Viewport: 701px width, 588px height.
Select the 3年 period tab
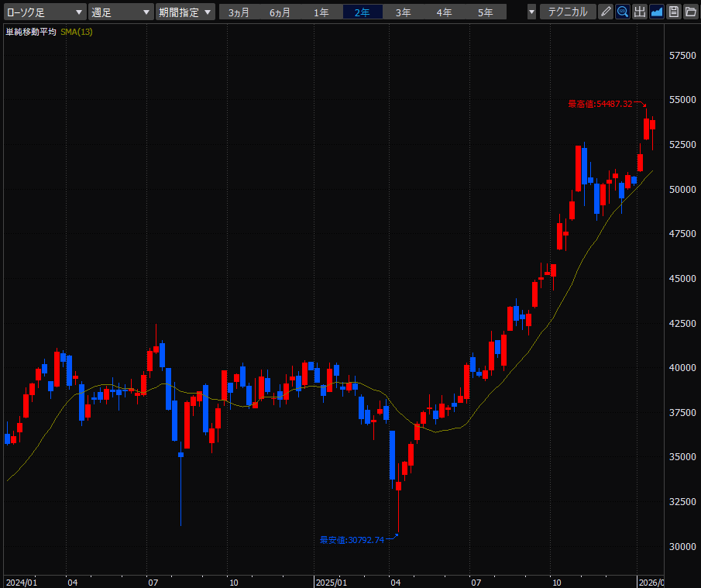click(x=404, y=12)
